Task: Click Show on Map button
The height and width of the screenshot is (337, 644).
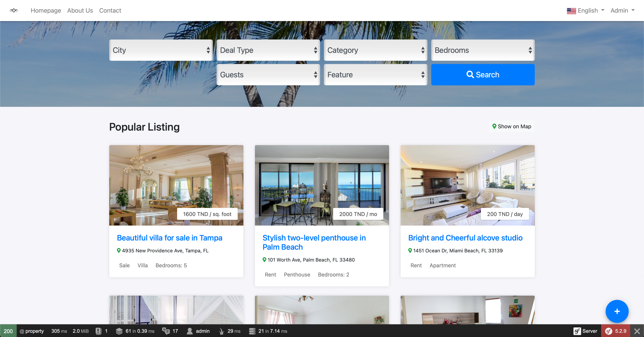Action: (512, 126)
